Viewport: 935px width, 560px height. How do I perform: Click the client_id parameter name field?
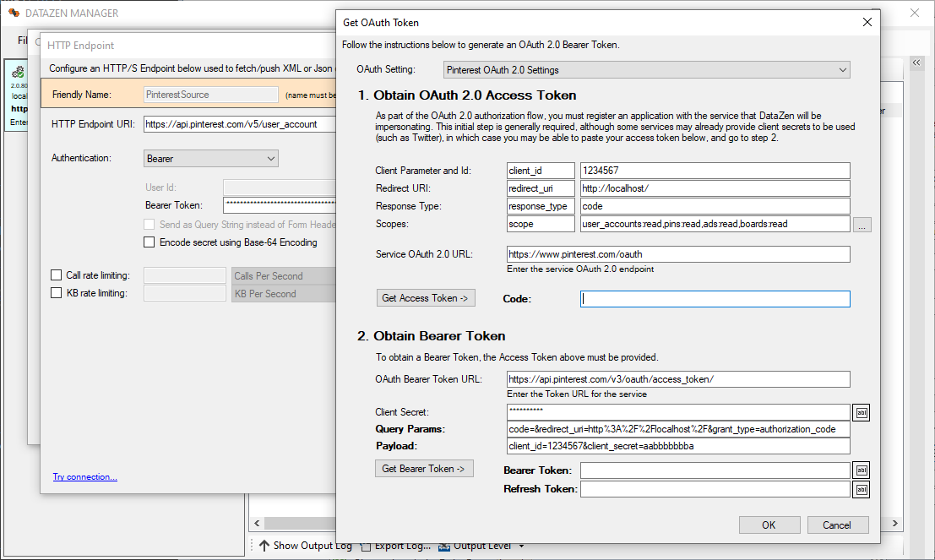[541, 171]
